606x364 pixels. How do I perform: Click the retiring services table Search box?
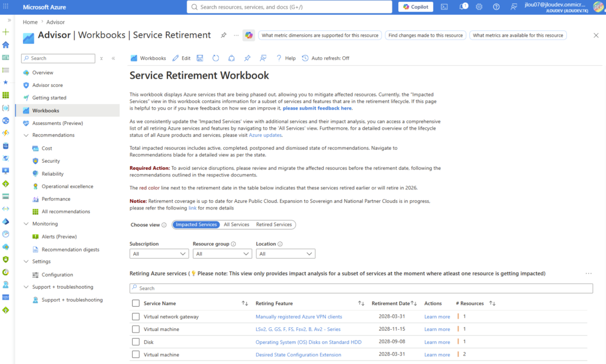tap(361, 288)
